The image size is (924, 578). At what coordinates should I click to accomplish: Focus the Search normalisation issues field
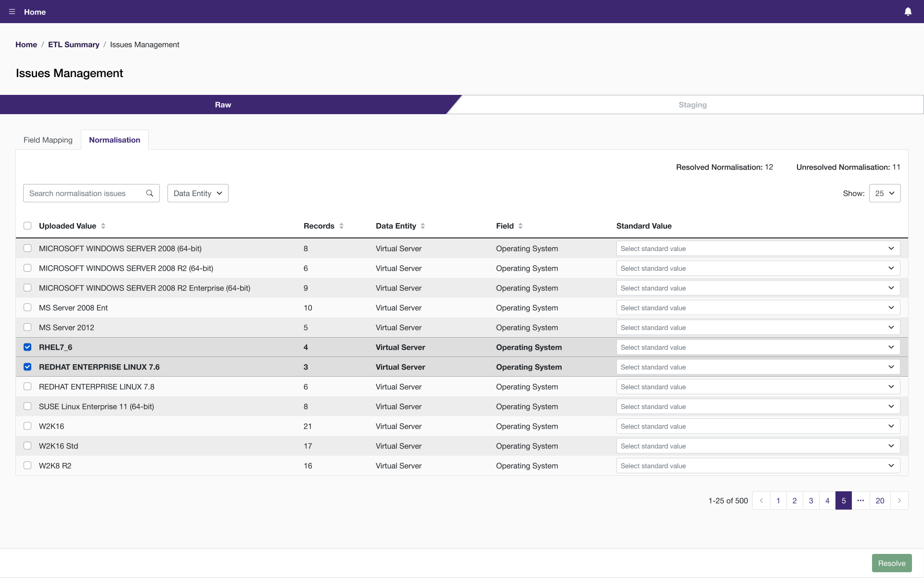click(x=84, y=193)
